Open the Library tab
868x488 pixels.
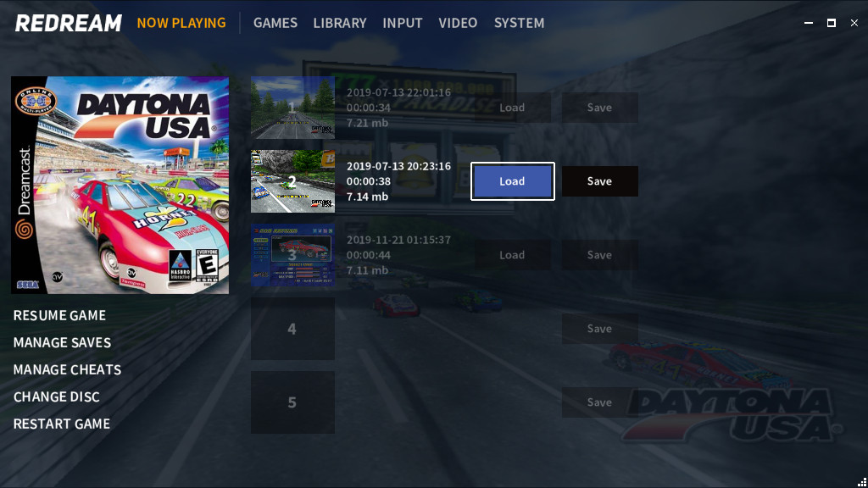[x=340, y=23]
